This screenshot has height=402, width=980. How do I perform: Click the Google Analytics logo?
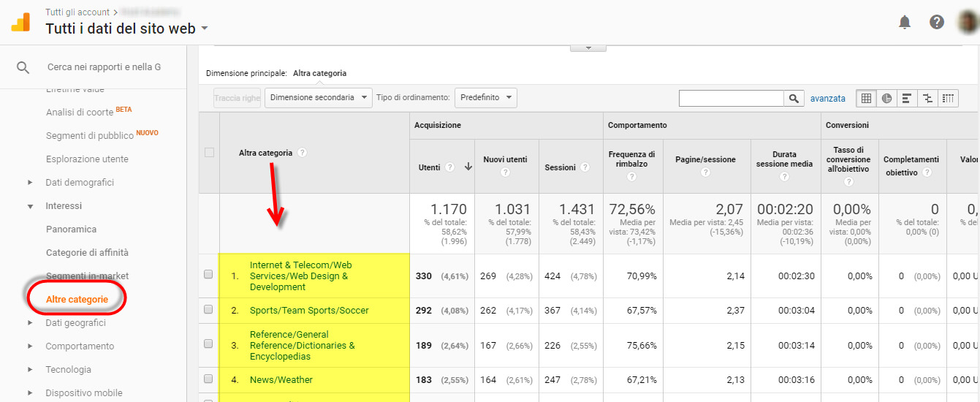point(20,22)
